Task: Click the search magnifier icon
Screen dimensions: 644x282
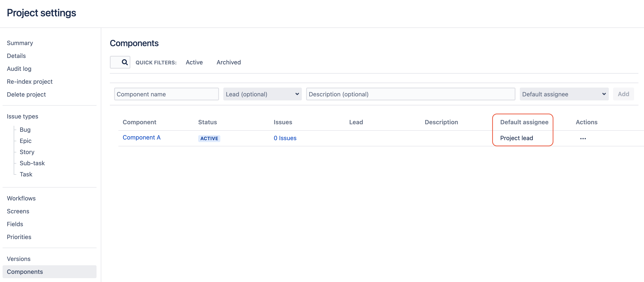Action: pyautogui.click(x=124, y=62)
